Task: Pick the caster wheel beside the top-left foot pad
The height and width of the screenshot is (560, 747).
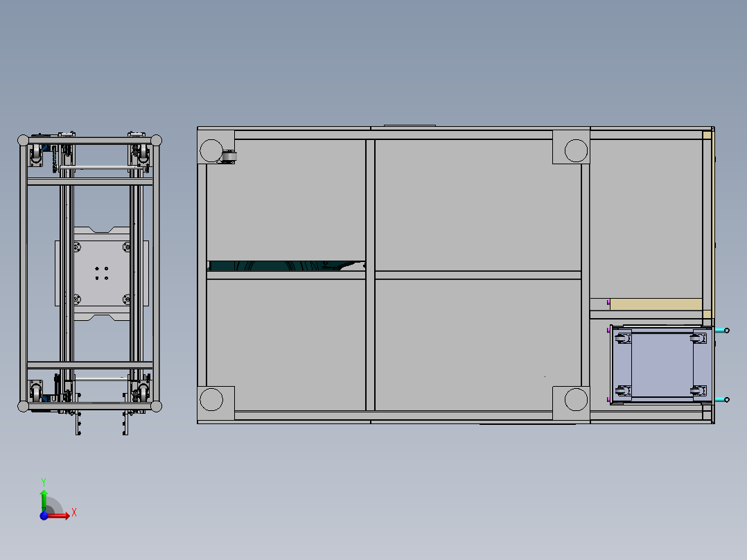Action: pos(229,157)
